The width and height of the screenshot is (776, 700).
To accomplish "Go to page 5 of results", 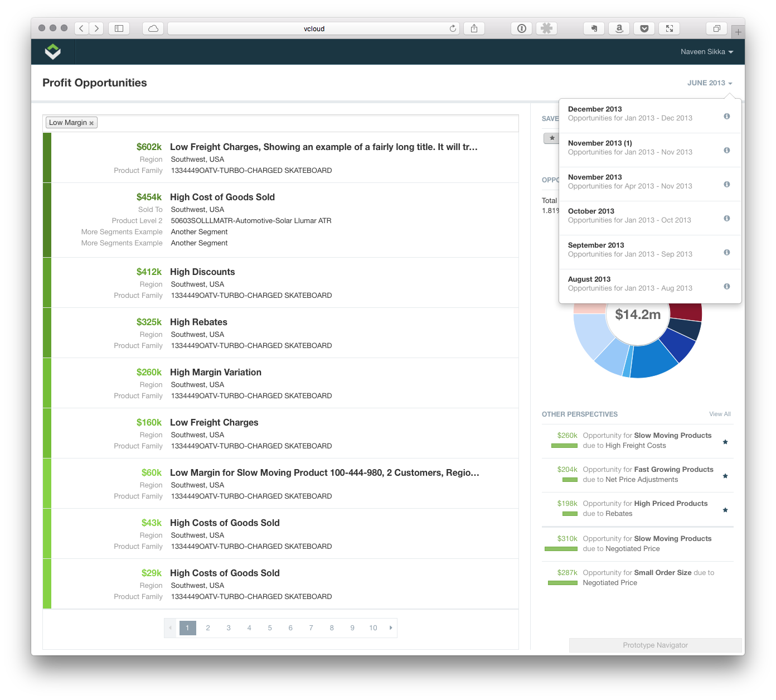I will pos(270,628).
